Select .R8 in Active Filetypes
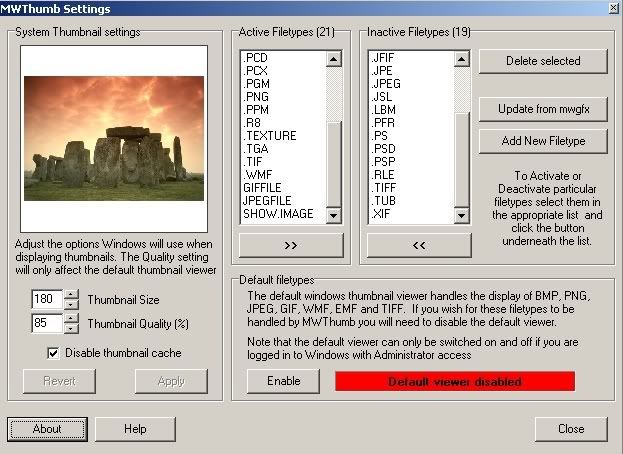 [283, 123]
